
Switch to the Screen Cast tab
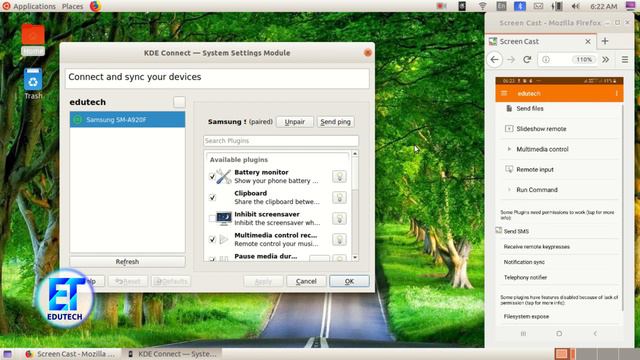coord(541,42)
